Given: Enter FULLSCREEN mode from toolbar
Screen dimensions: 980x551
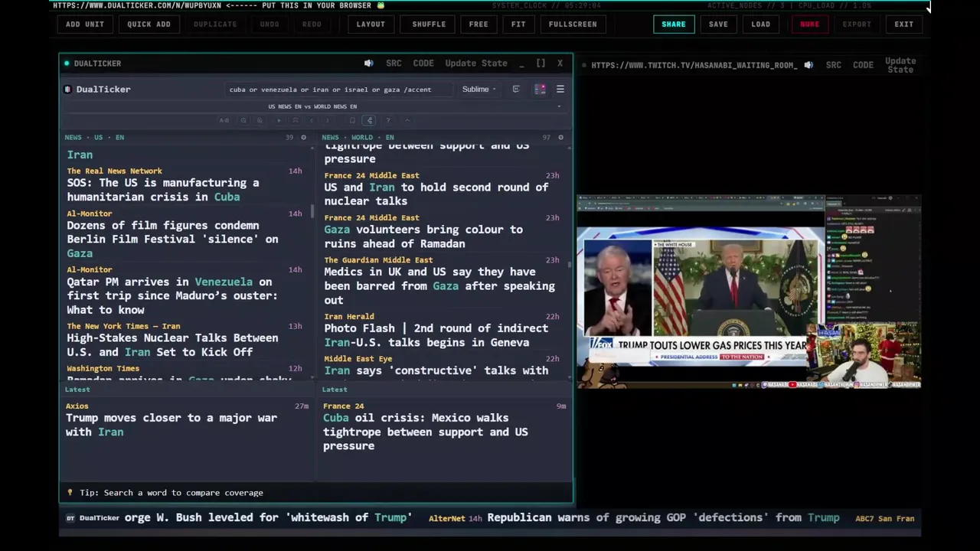Looking at the screenshot, I should [573, 24].
